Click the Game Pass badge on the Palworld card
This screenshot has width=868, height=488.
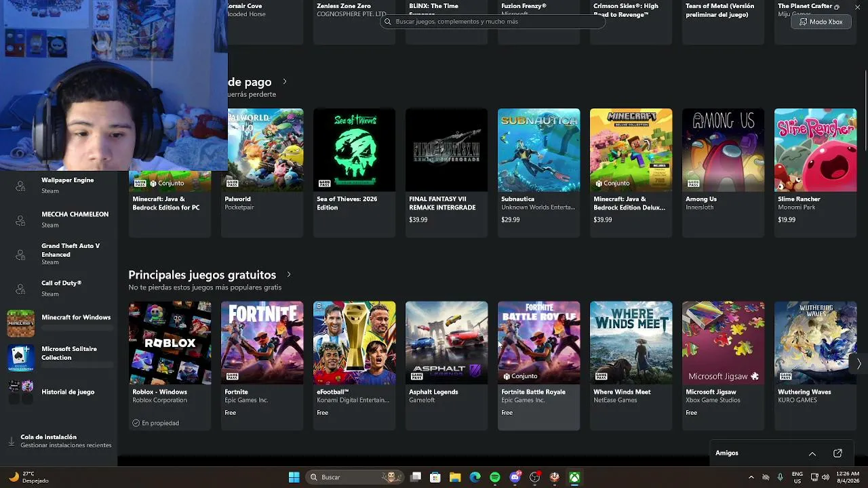(x=232, y=183)
